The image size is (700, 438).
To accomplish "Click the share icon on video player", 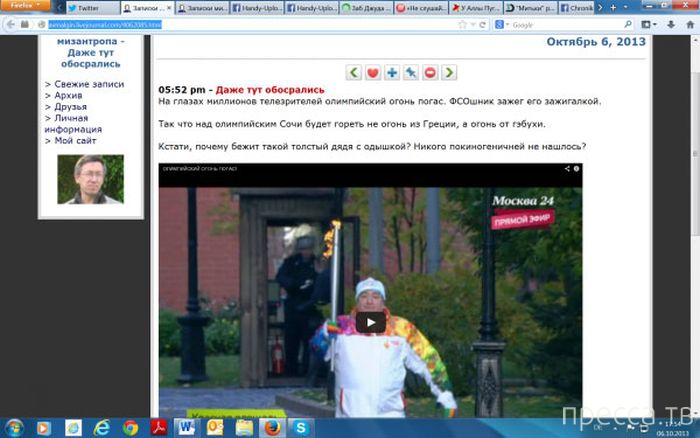I will tap(567, 168).
